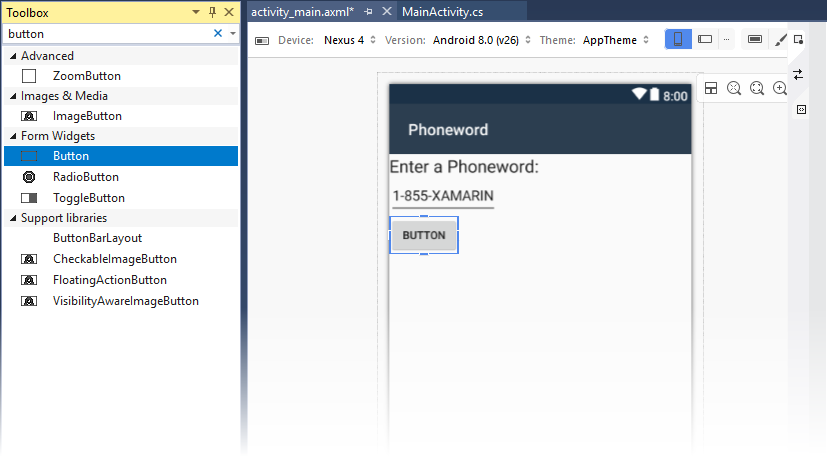This screenshot has height=457, width=827.
Task: Select the activity_main.axml tab
Action: (302, 12)
